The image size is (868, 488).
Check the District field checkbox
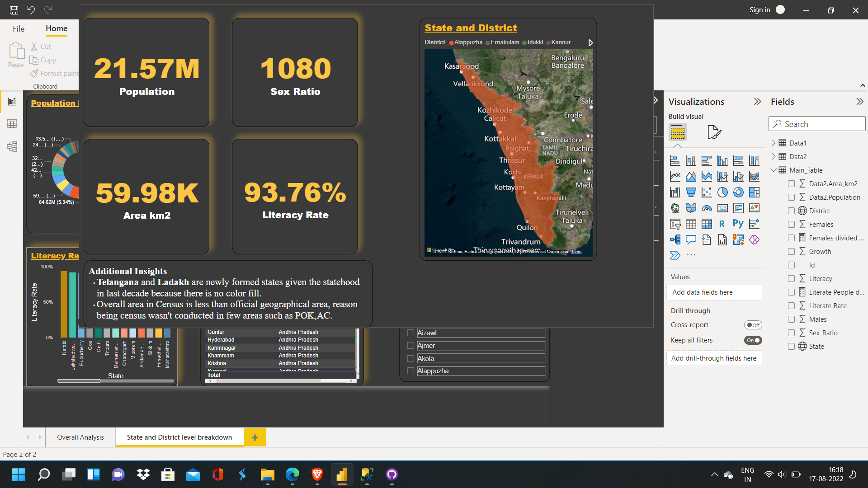791,211
